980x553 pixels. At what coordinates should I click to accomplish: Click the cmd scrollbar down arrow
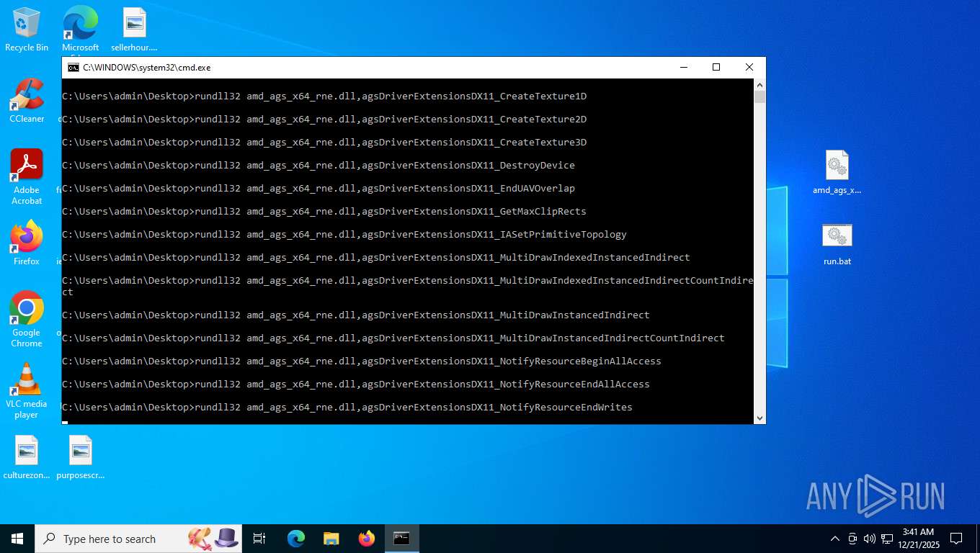[x=759, y=418]
